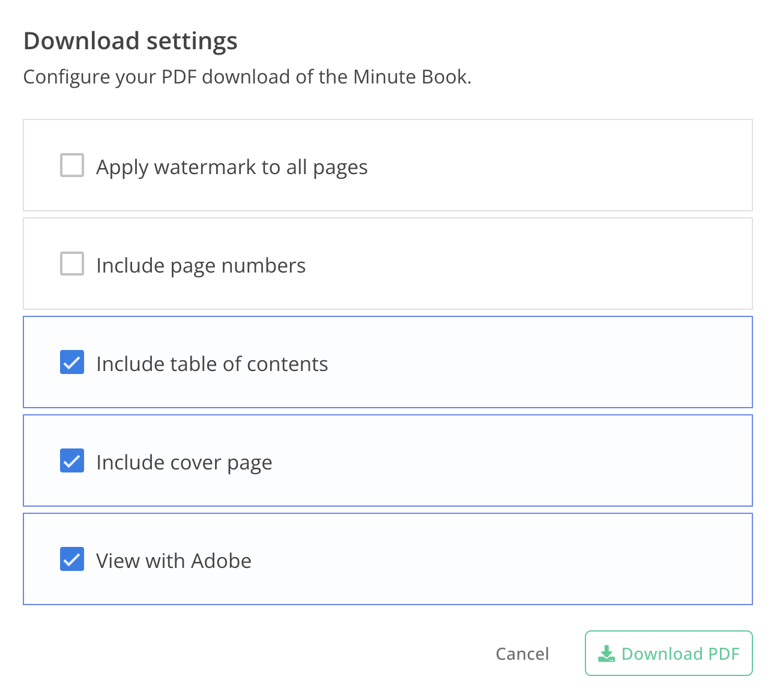Click the Download settings heading
The width and height of the screenshot is (777, 700).
[130, 41]
